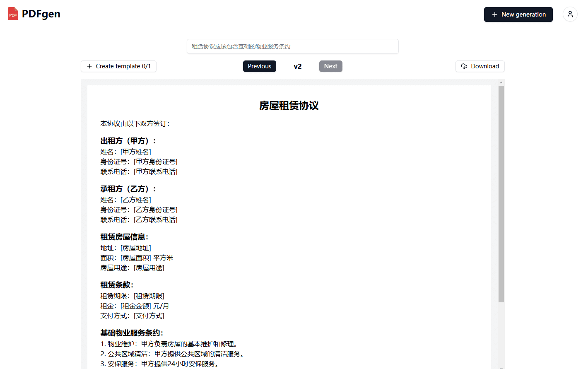The width and height of the screenshot is (588, 369).
Task: Click heading 承租方（乙方）
Action: tap(128, 189)
